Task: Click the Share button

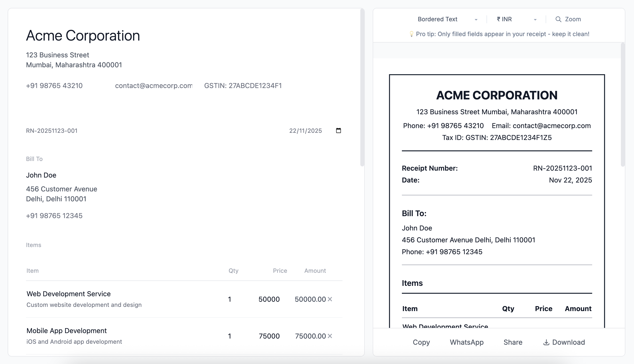Action: click(x=513, y=342)
